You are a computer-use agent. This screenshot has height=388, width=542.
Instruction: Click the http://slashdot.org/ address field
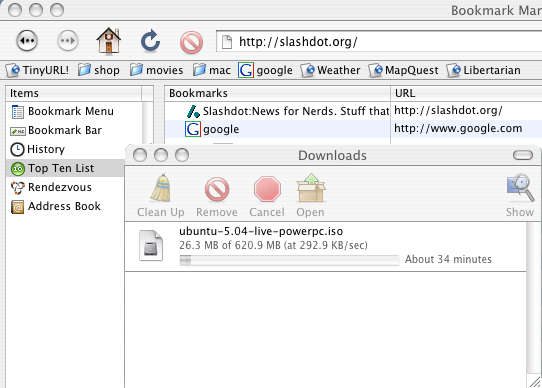pos(379,42)
